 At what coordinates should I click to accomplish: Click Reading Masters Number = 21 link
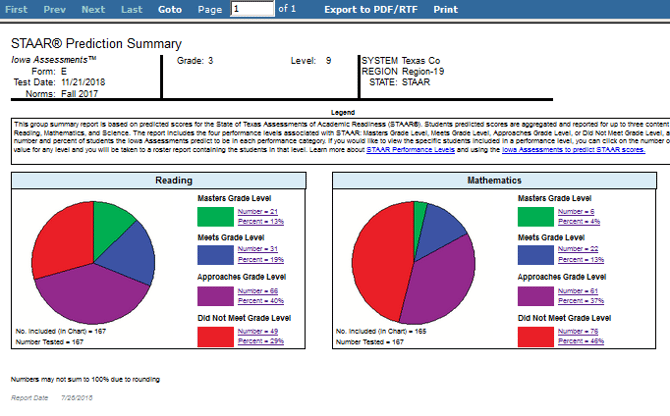point(258,211)
